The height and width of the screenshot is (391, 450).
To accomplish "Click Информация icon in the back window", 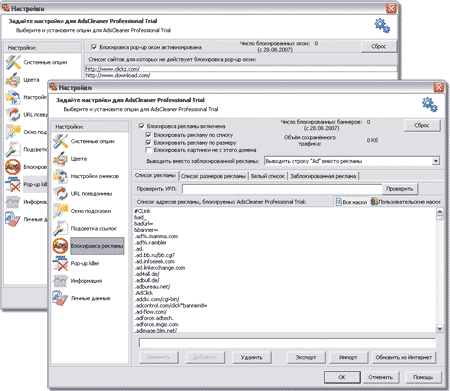I will pos(13,202).
